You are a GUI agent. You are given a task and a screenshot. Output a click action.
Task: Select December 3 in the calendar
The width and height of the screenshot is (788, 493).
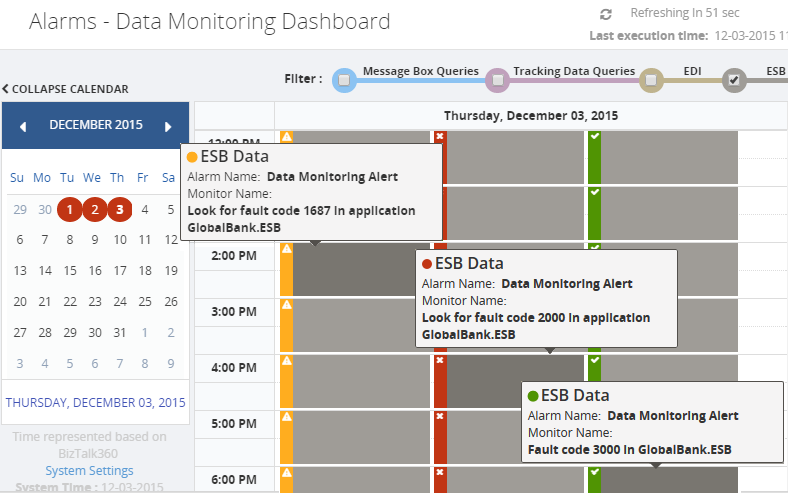pos(120,210)
